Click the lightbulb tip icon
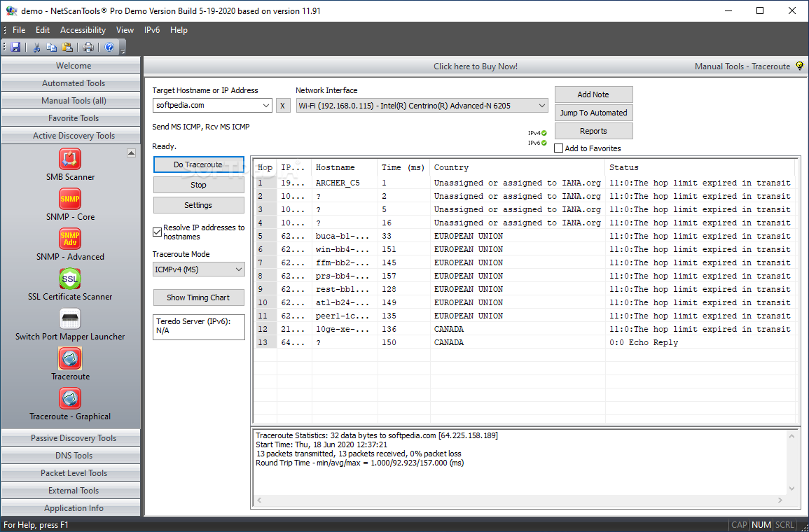Screen dimensions: 809x532 click(800, 66)
